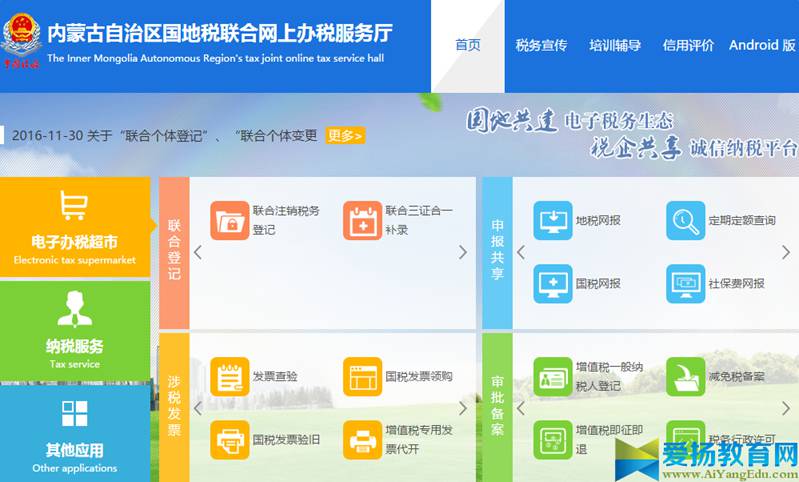This screenshot has width=799, height=482.
Task: Click the national tax emblem logo
Action: (20, 41)
